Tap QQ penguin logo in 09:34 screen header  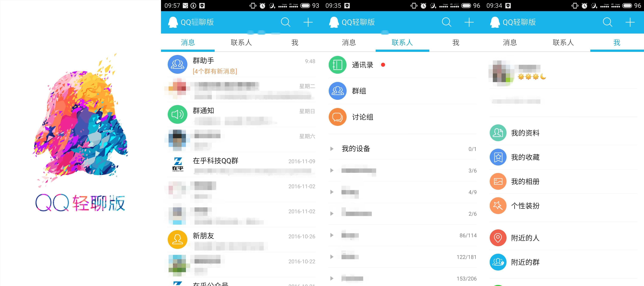495,22
